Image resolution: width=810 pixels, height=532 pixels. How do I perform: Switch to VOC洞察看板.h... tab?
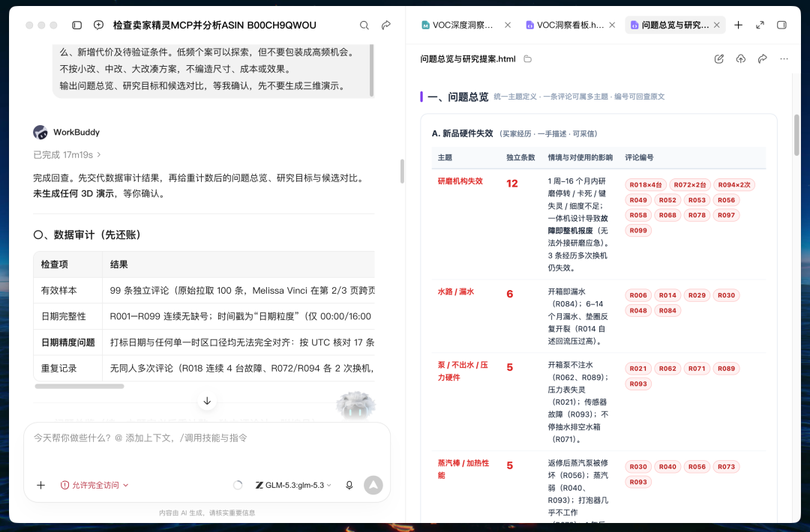(570, 25)
